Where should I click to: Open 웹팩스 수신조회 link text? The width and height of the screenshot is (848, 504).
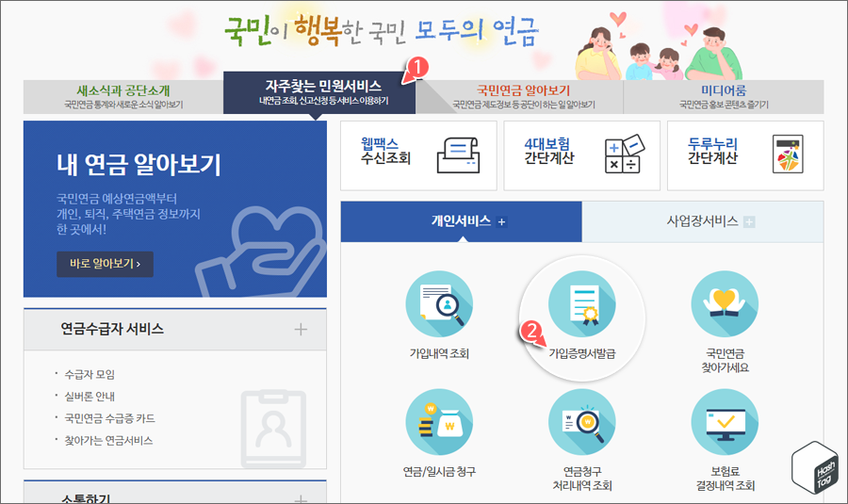[386, 151]
